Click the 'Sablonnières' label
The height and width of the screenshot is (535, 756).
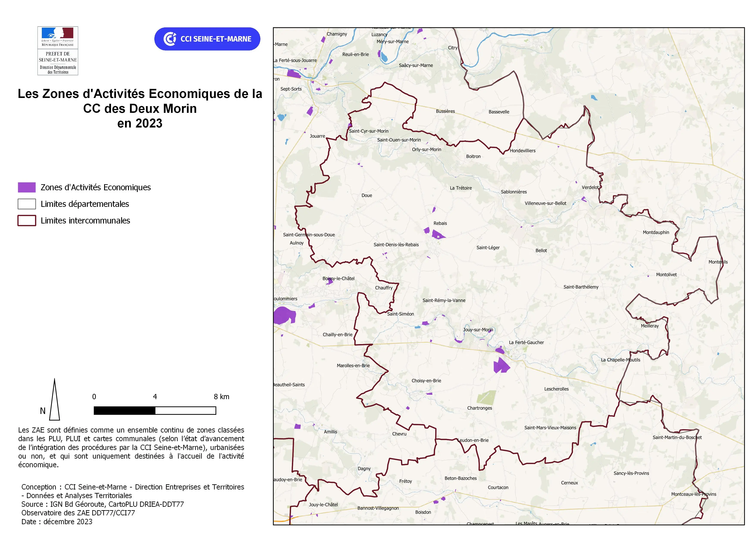[x=514, y=192]
